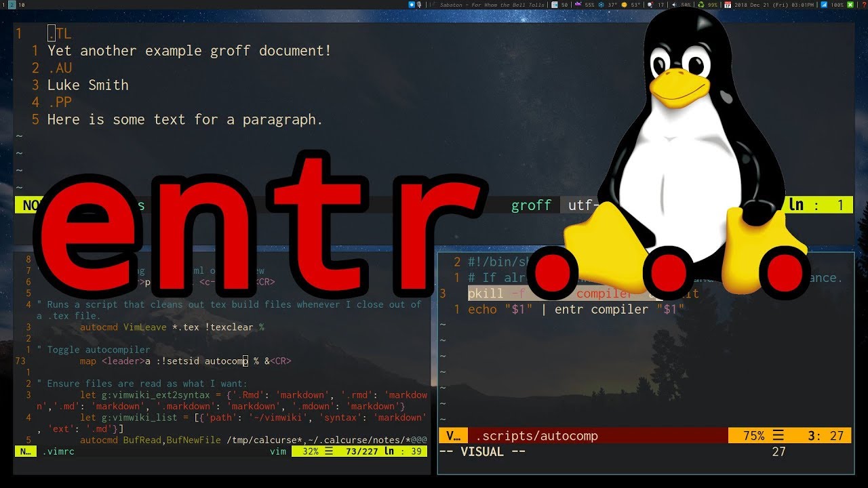The image size is (868, 488).
Task: Click the wifi signal icon showing 100%
Action: 824,4
